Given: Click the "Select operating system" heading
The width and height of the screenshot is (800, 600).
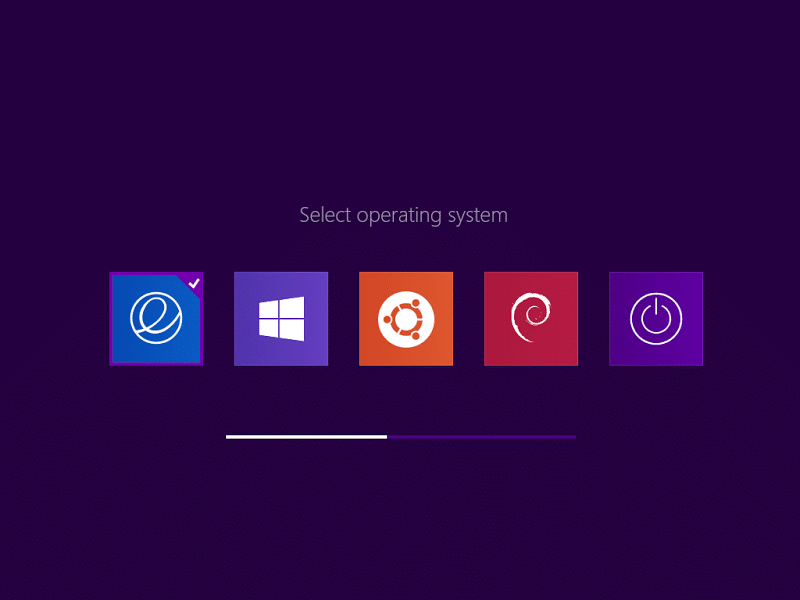Looking at the screenshot, I should [x=404, y=215].
